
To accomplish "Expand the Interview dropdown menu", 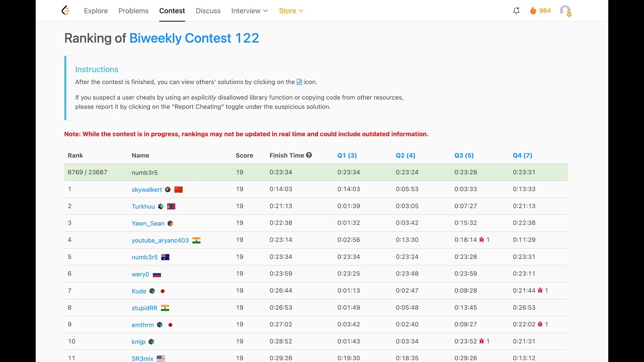I will [250, 11].
